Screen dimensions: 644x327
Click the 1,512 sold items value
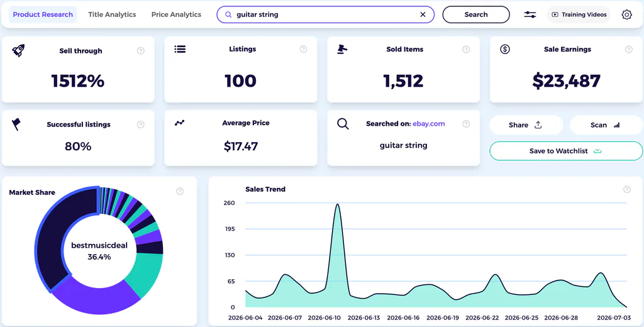tap(403, 81)
